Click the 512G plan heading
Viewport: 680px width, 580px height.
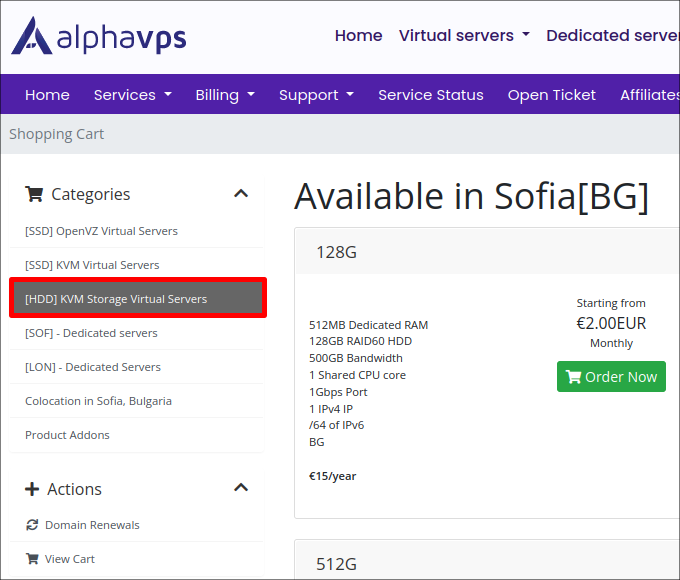(x=337, y=564)
